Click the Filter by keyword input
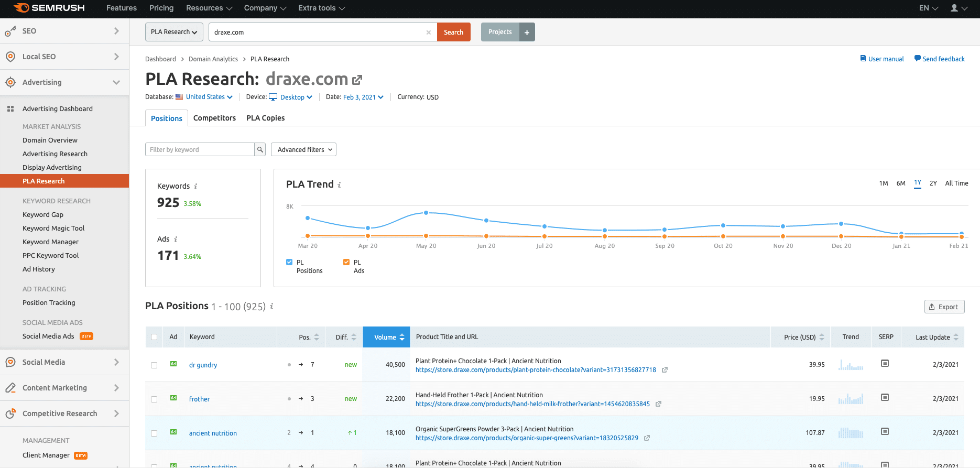 coord(200,149)
